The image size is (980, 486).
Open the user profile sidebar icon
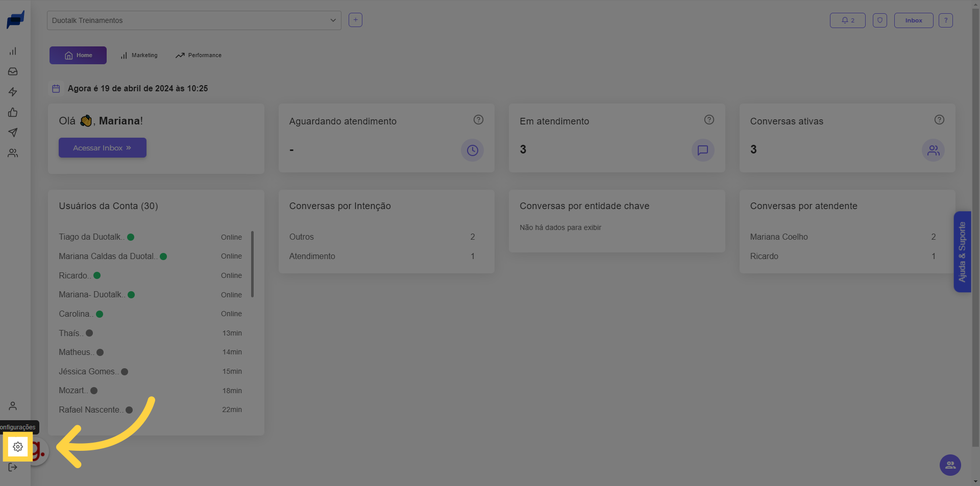click(13, 406)
